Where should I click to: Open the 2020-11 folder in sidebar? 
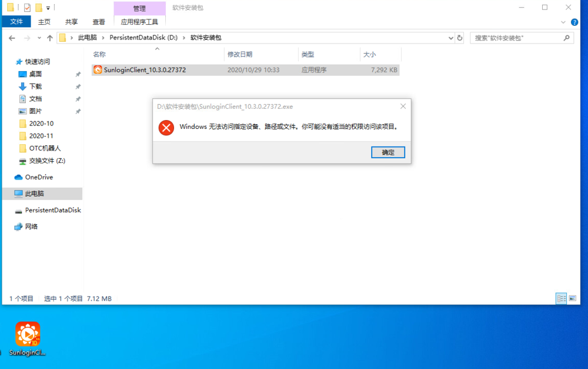(x=41, y=136)
